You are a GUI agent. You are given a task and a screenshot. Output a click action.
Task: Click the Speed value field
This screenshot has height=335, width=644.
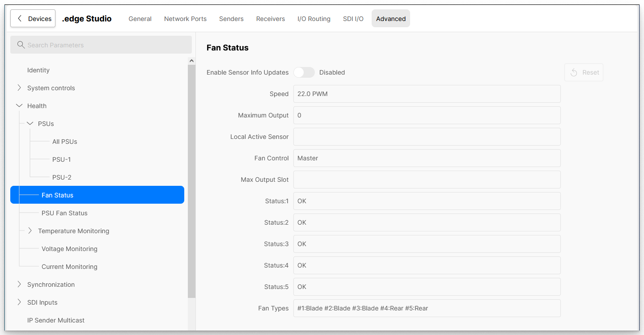click(x=427, y=94)
